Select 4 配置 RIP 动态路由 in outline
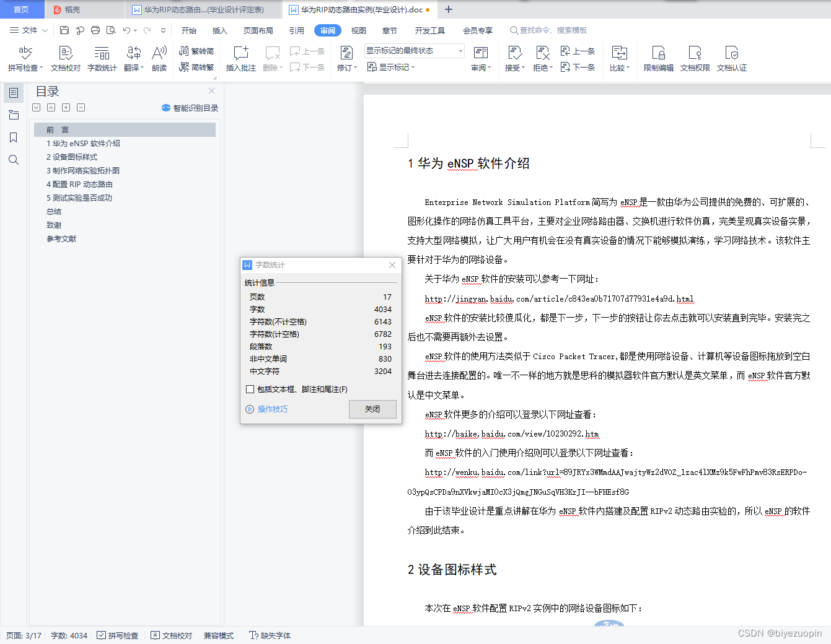Image resolution: width=831 pixels, height=644 pixels. (79, 184)
